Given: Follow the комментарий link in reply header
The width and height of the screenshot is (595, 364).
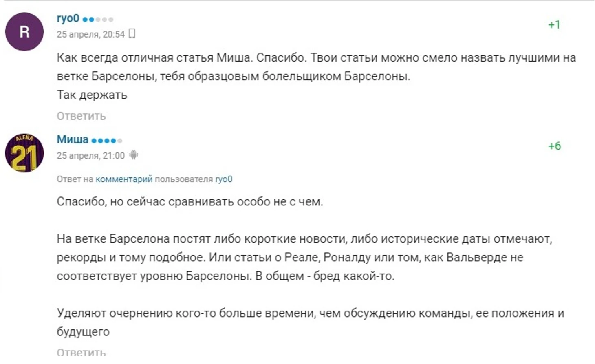Looking at the screenshot, I should (124, 179).
